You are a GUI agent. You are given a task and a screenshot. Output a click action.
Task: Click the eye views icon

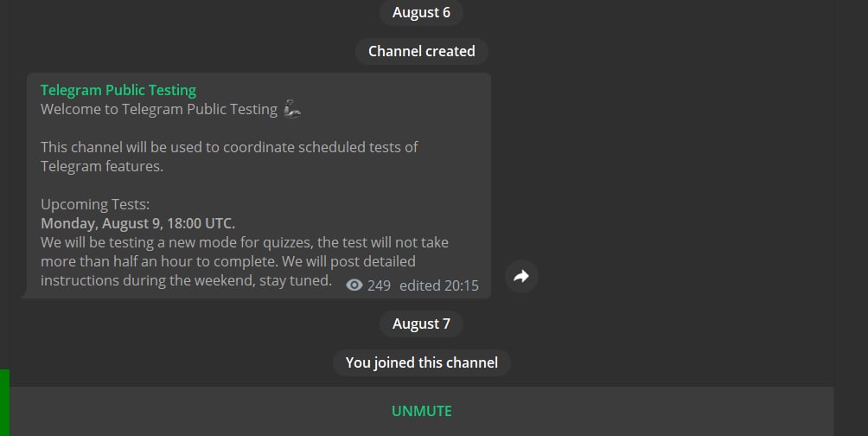pos(354,285)
